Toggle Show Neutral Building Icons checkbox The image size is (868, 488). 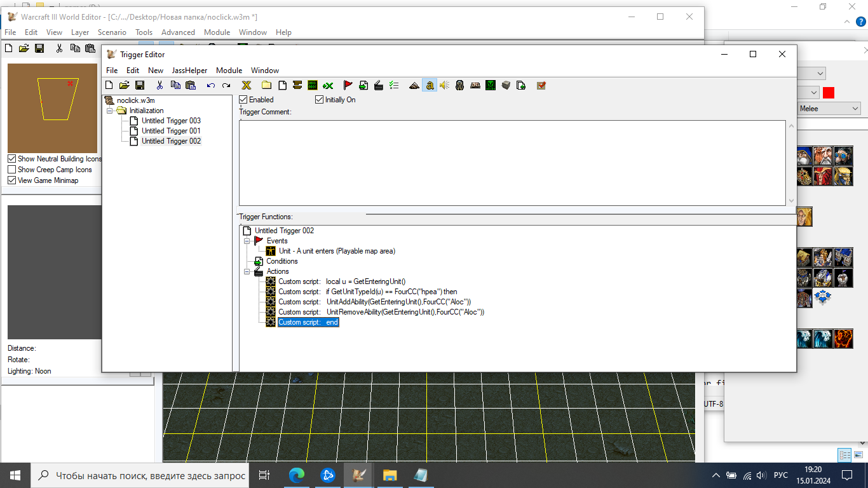[x=11, y=159]
